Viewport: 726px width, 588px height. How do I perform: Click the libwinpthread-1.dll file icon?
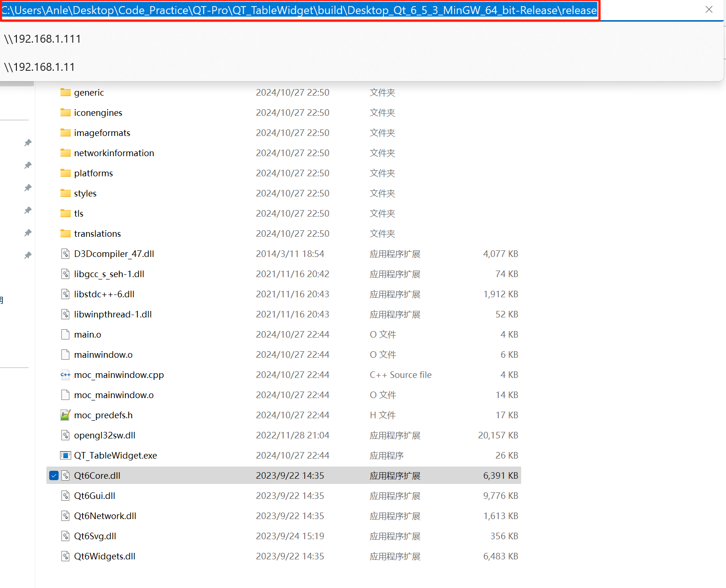[66, 314]
